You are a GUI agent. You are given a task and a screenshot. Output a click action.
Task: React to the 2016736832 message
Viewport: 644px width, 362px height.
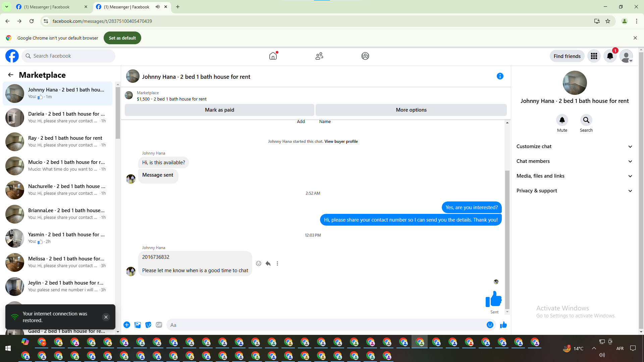pyautogui.click(x=259, y=263)
